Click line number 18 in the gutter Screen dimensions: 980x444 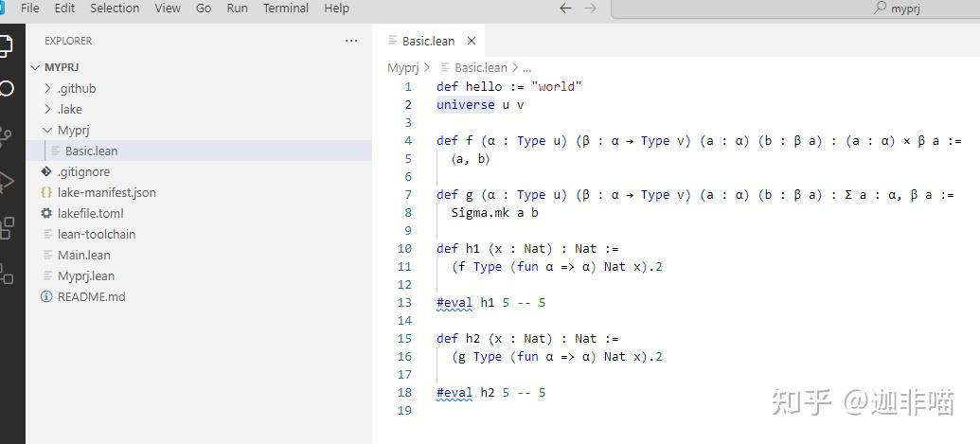pyautogui.click(x=404, y=393)
